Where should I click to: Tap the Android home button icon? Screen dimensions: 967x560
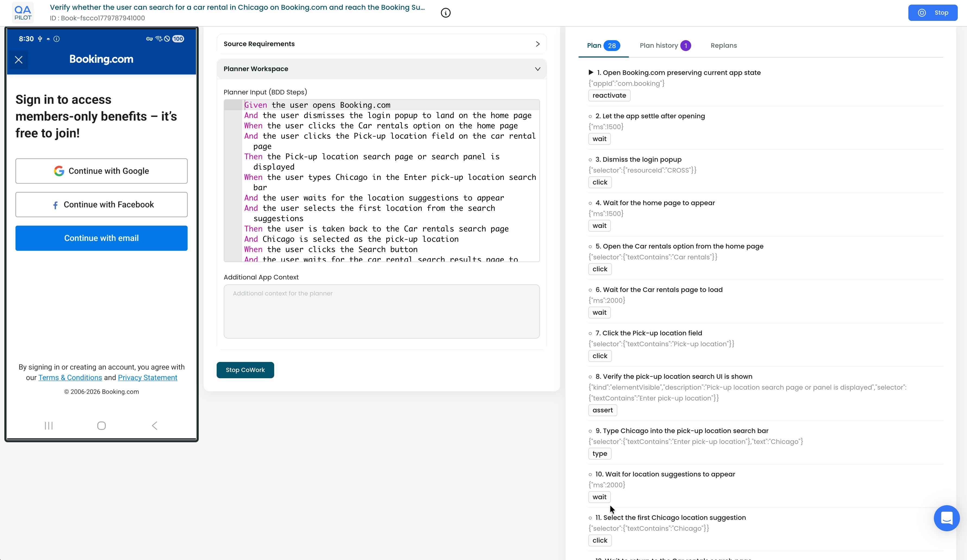(x=101, y=426)
